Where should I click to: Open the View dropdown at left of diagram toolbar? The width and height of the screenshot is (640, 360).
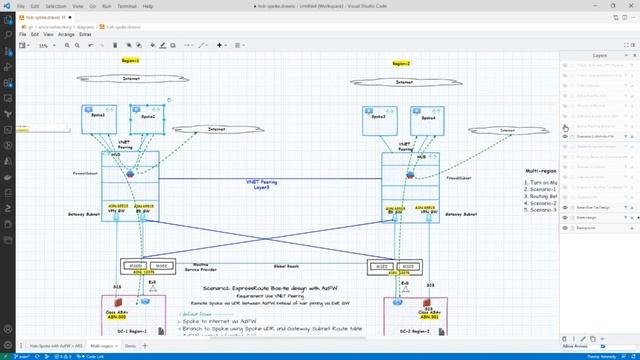[x=24, y=45]
